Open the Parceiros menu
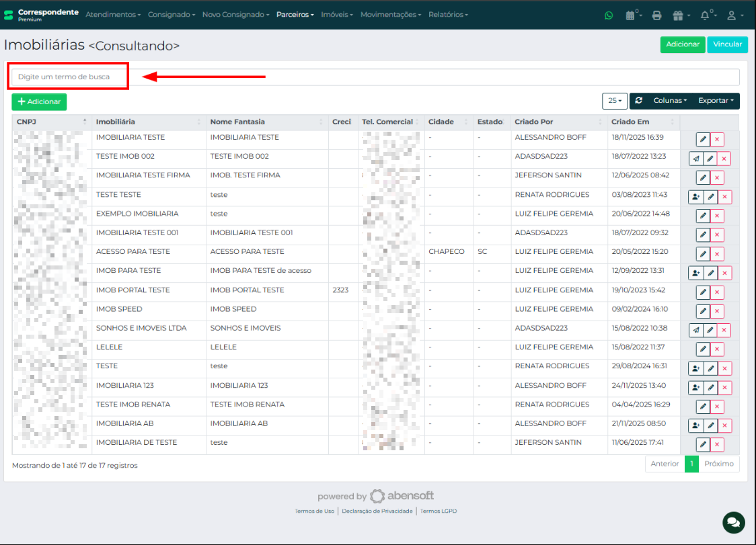756x545 pixels. point(295,13)
